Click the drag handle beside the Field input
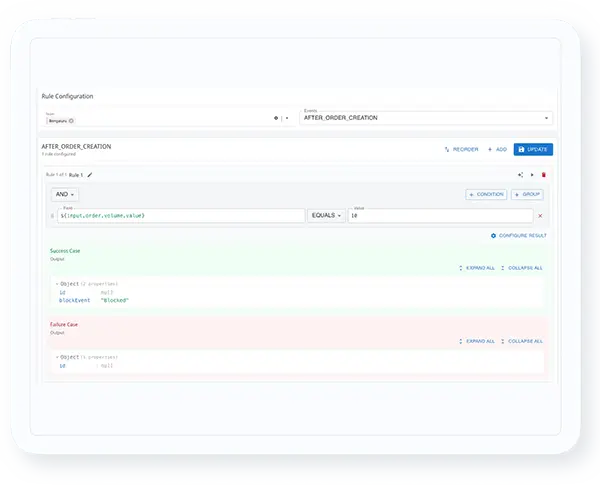Viewport: 600px width, 485px height. click(52, 216)
